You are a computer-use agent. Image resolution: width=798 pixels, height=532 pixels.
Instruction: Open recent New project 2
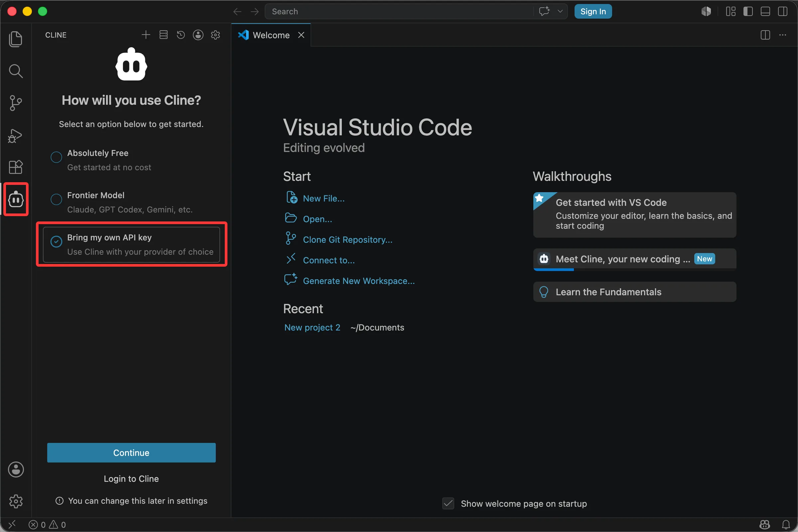312,328
